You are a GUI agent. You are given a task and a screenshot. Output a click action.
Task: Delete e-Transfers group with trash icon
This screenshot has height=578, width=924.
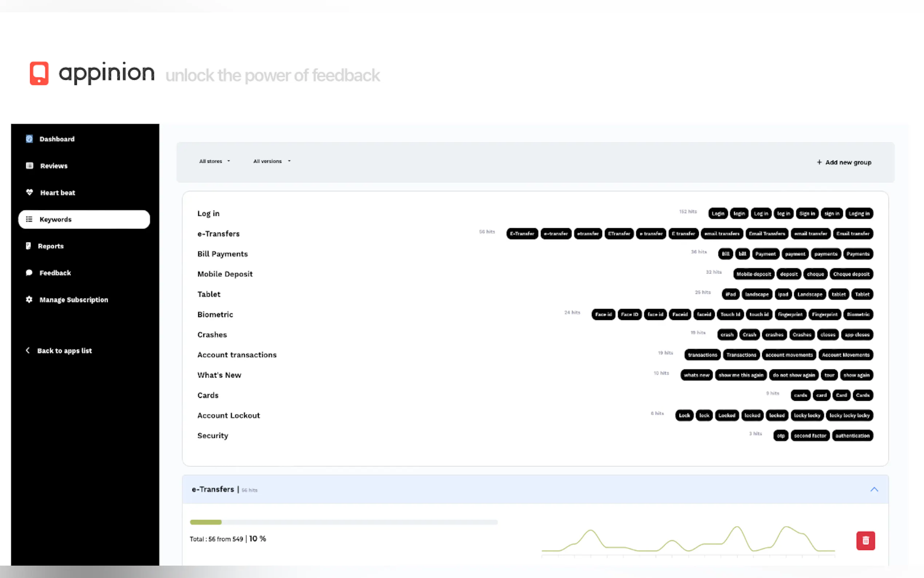pos(865,541)
